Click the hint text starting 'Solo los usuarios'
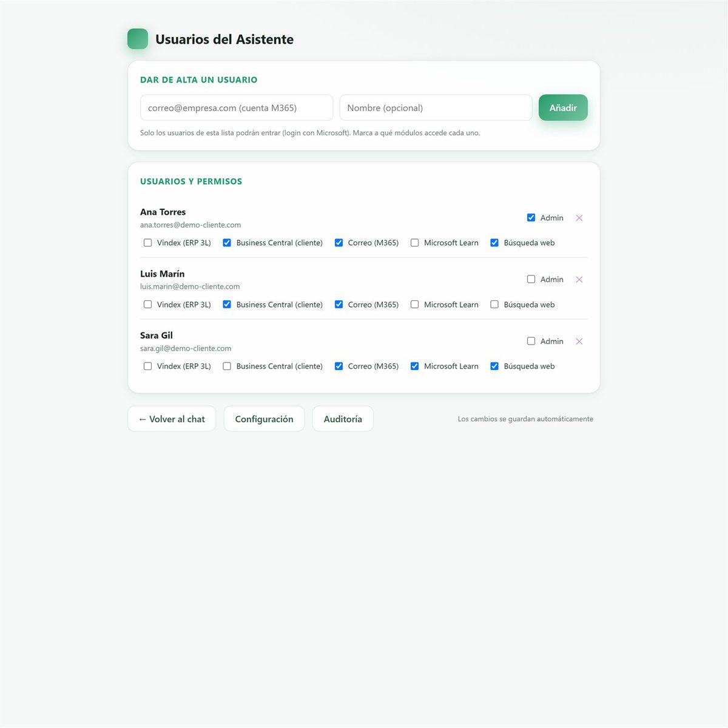 coord(310,133)
